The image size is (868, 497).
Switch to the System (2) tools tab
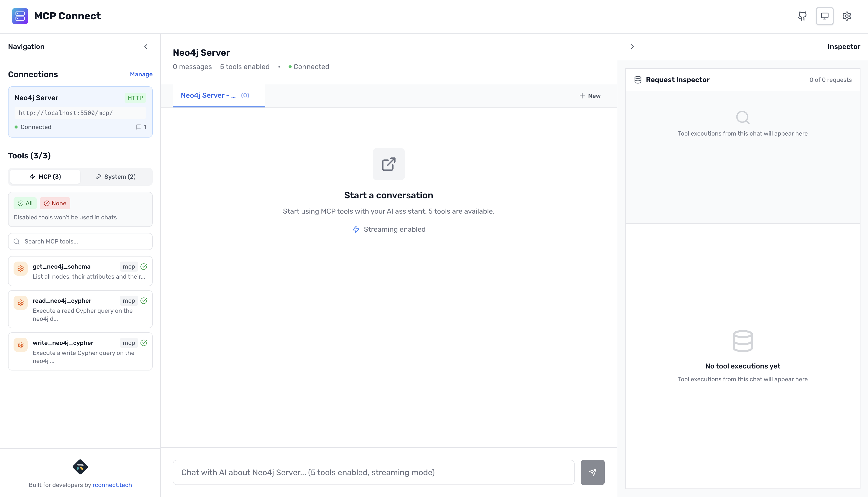tap(116, 176)
